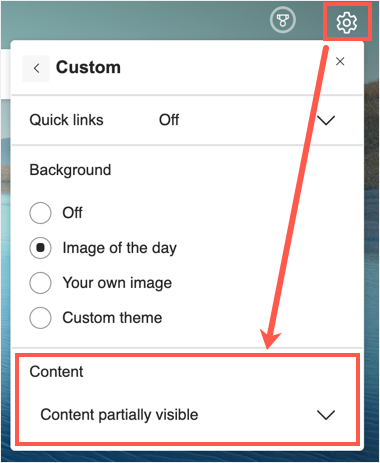The height and width of the screenshot is (463, 380).
Task: Click the Quick links label
Action: pos(66,120)
